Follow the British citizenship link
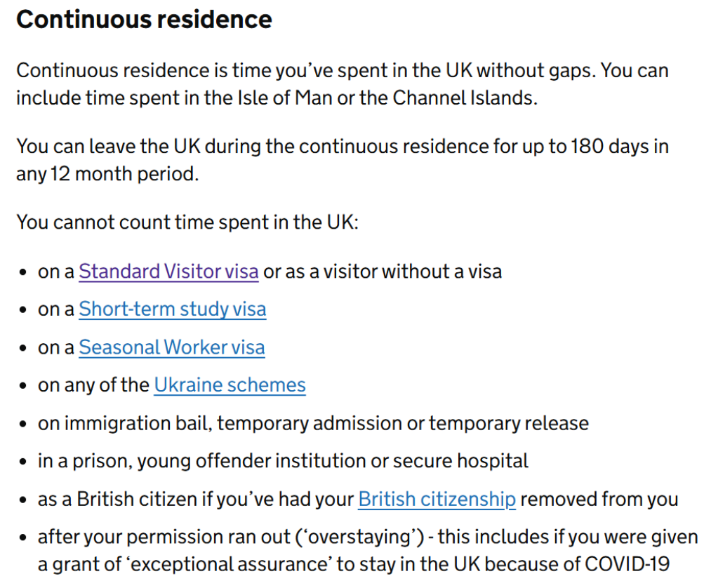 tap(437, 499)
